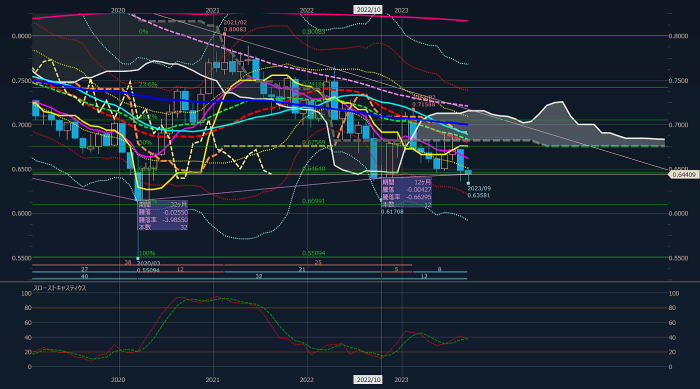700x389 pixels.
Task: Click the 2023 year label on the upper axis
Action: (401, 10)
